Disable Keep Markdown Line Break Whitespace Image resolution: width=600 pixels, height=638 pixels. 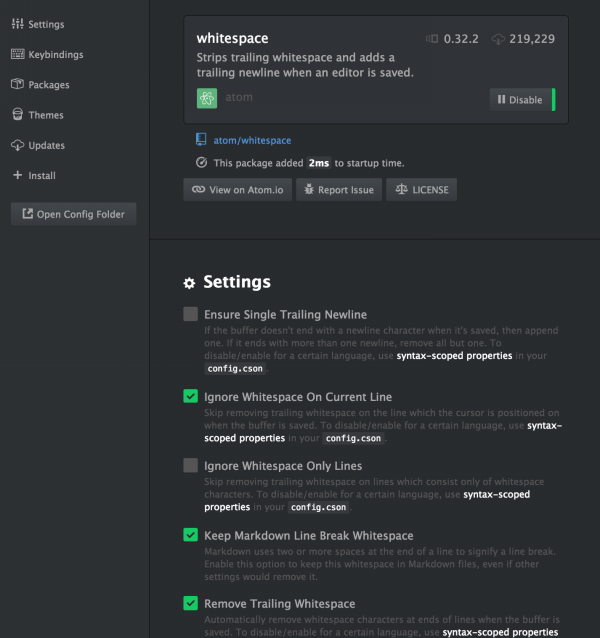(x=191, y=535)
